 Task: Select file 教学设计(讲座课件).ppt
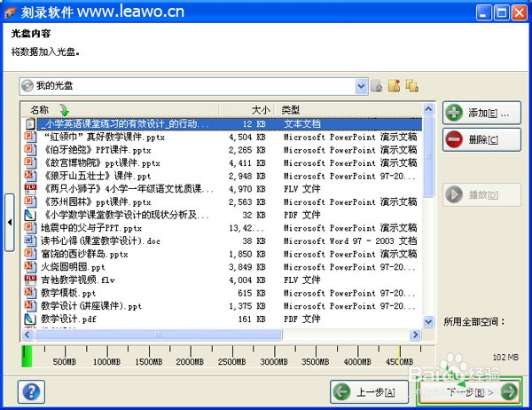click(223, 306)
